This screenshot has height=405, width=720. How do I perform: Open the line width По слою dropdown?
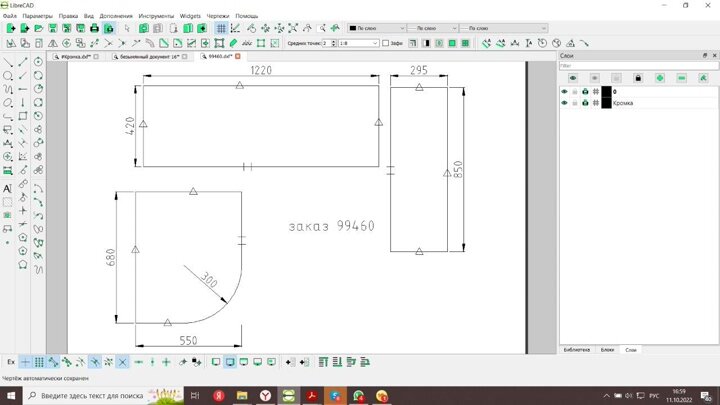point(433,28)
